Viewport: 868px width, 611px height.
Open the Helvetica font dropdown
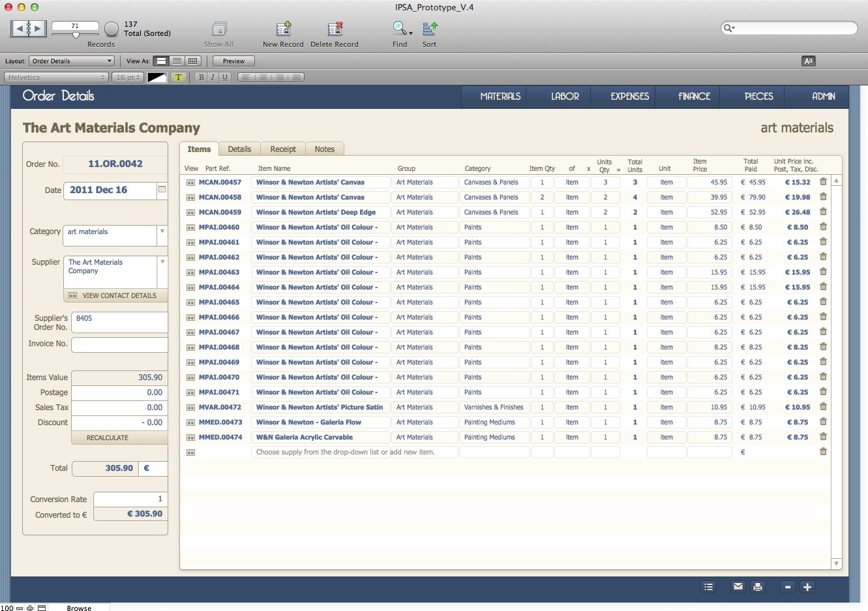click(56, 78)
